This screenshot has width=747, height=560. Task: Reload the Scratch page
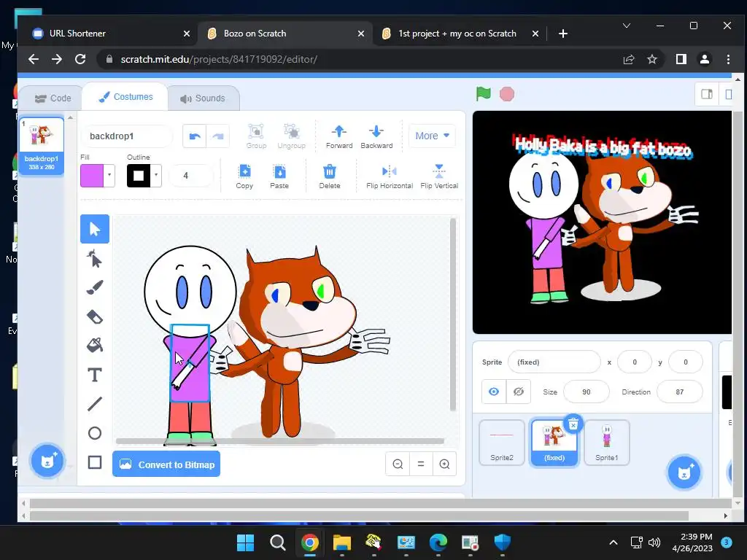80,59
